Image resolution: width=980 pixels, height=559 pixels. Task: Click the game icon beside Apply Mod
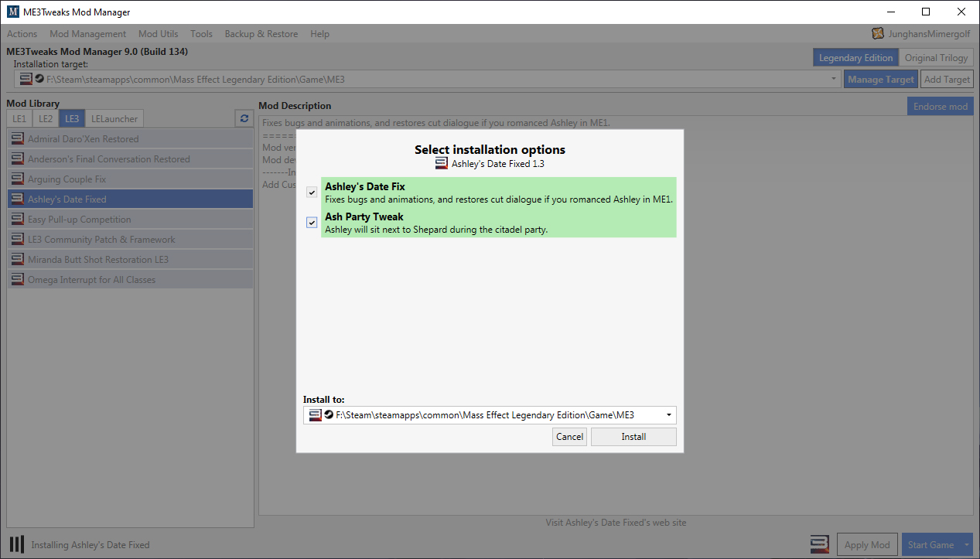[820, 544]
